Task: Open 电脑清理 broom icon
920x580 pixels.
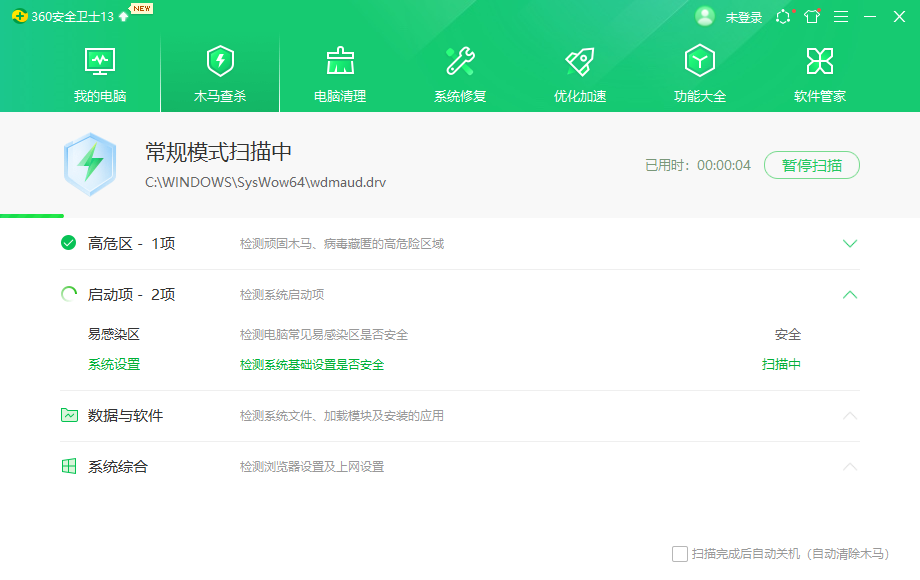Action: [340, 62]
